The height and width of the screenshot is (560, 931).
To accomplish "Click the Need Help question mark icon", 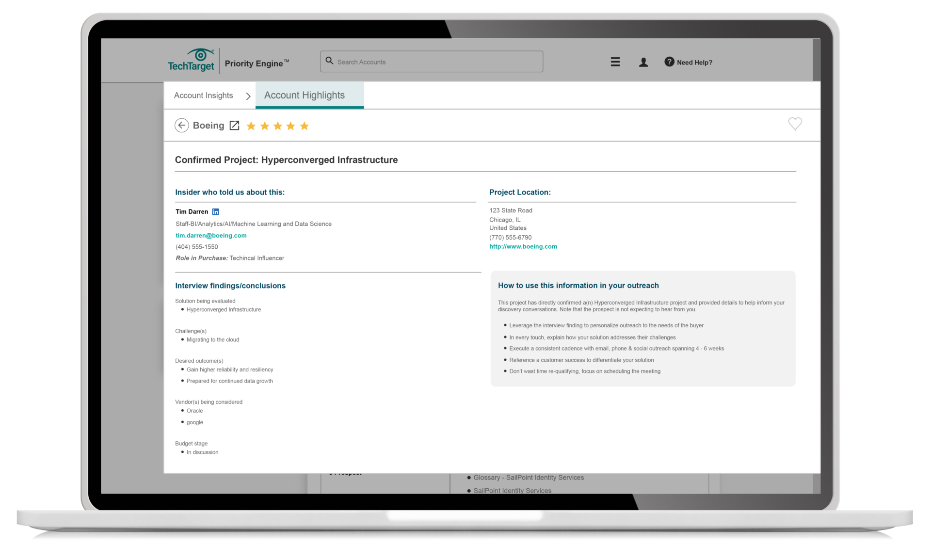I will (669, 62).
